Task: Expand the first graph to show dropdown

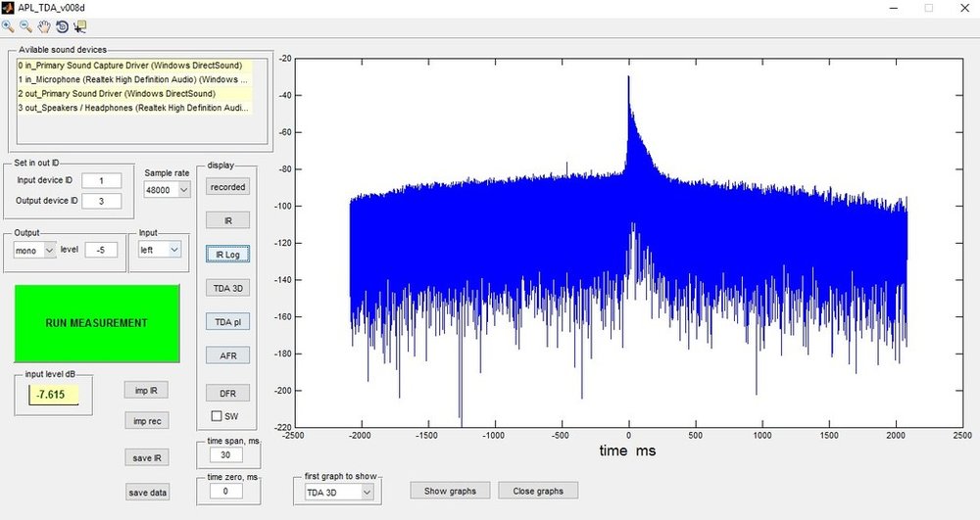Action: point(339,492)
